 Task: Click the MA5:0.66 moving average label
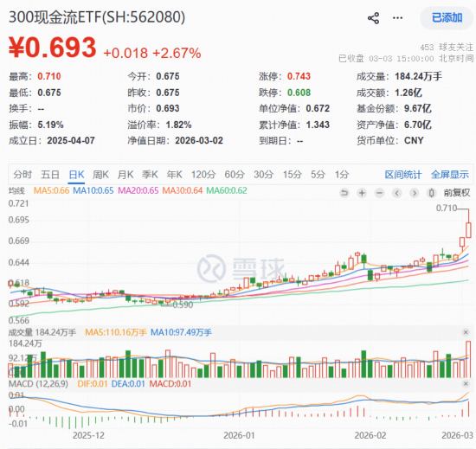[51, 190]
